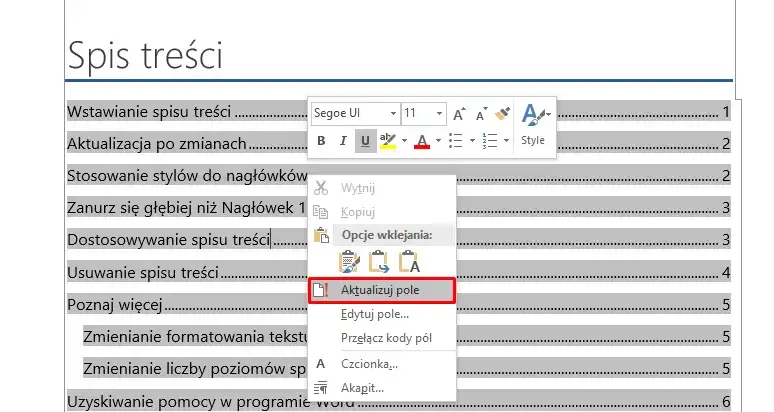Toggle Underline formatting button

(x=365, y=141)
